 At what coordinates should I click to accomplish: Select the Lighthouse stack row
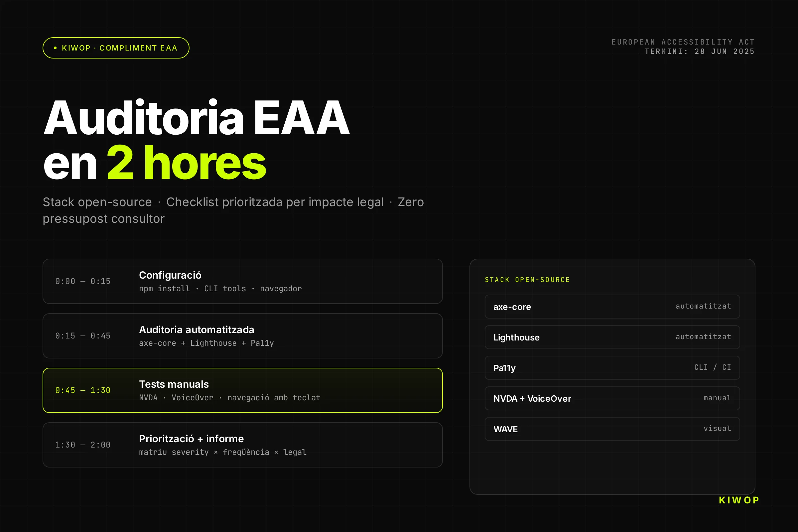tap(612, 337)
